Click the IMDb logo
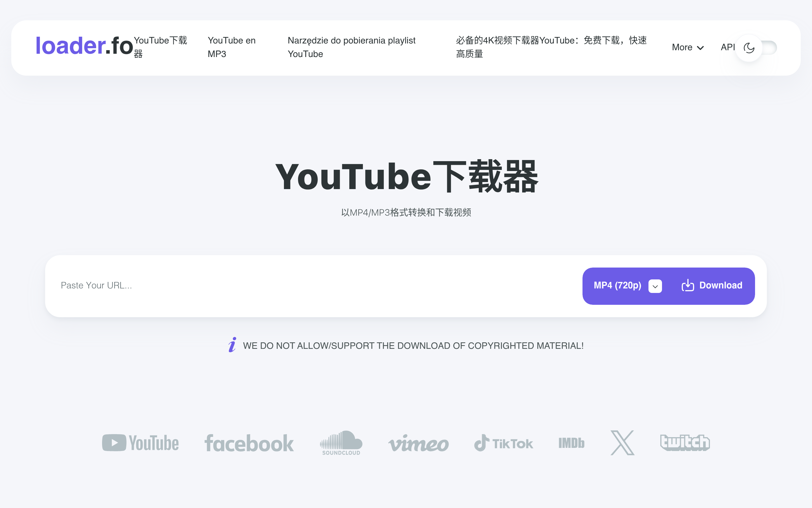812x508 pixels. coord(572,443)
